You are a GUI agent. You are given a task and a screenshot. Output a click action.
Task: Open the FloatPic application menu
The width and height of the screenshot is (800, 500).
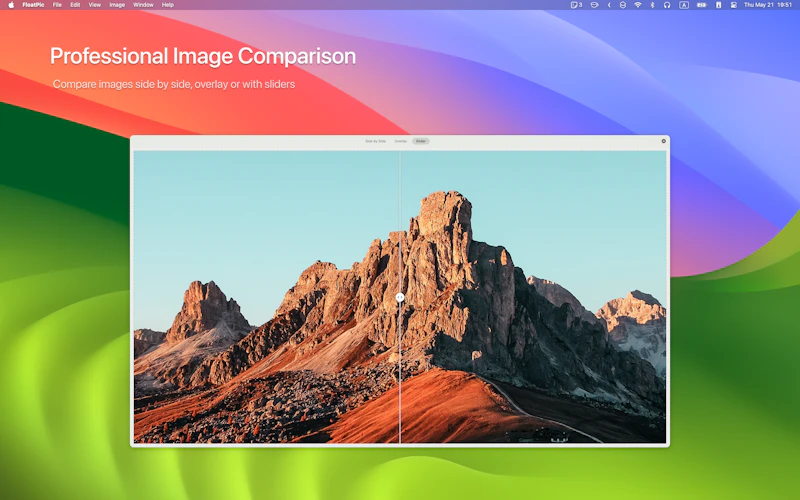33,5
